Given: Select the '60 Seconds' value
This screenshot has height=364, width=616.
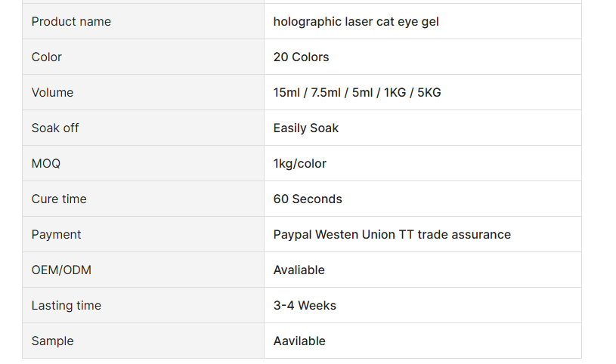Looking at the screenshot, I should click(x=308, y=199).
